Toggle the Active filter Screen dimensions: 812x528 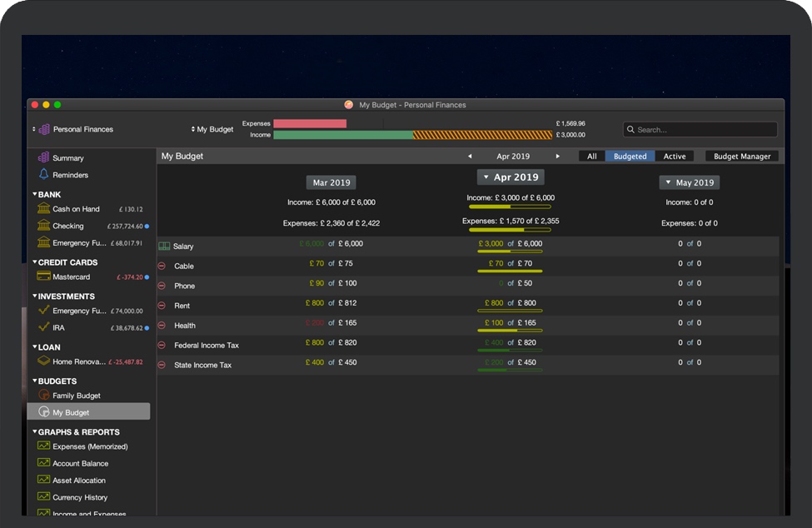tap(675, 156)
